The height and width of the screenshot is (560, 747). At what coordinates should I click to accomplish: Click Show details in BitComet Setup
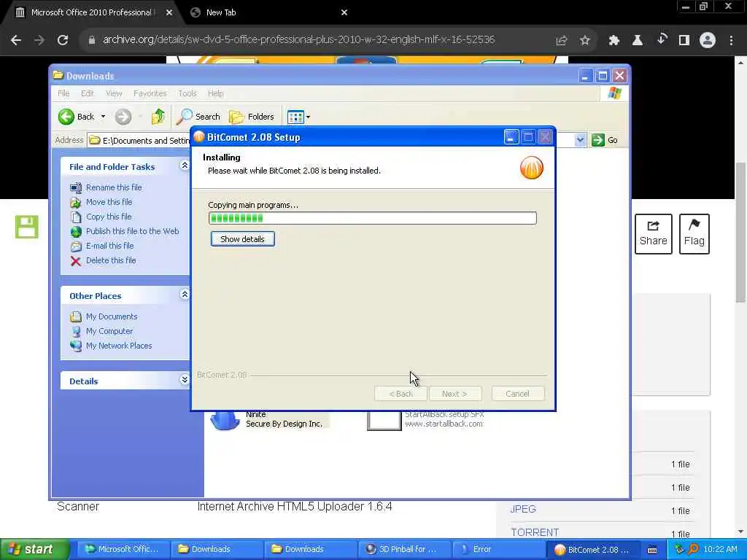click(x=242, y=239)
